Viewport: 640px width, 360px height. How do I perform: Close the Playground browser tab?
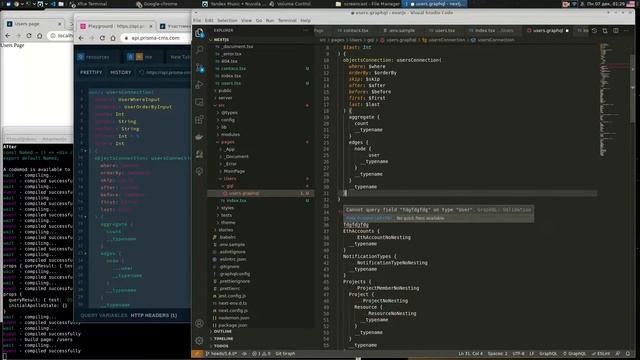151,26
